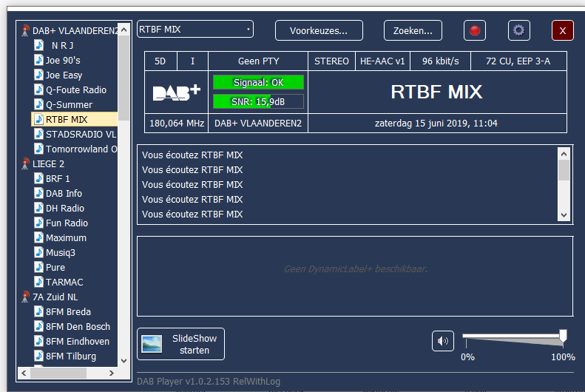Open settings via the gear icon
Image resolution: width=585 pixels, height=392 pixels.
(518, 30)
